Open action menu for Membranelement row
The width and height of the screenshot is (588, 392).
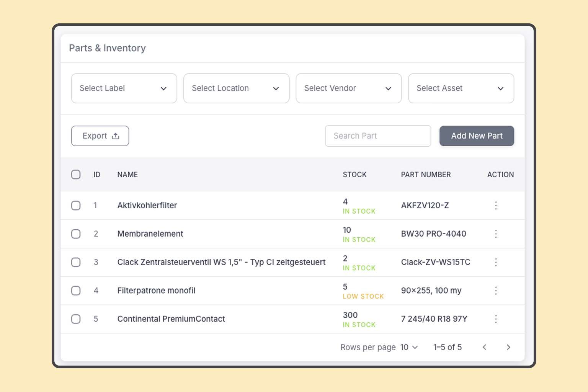click(x=496, y=234)
